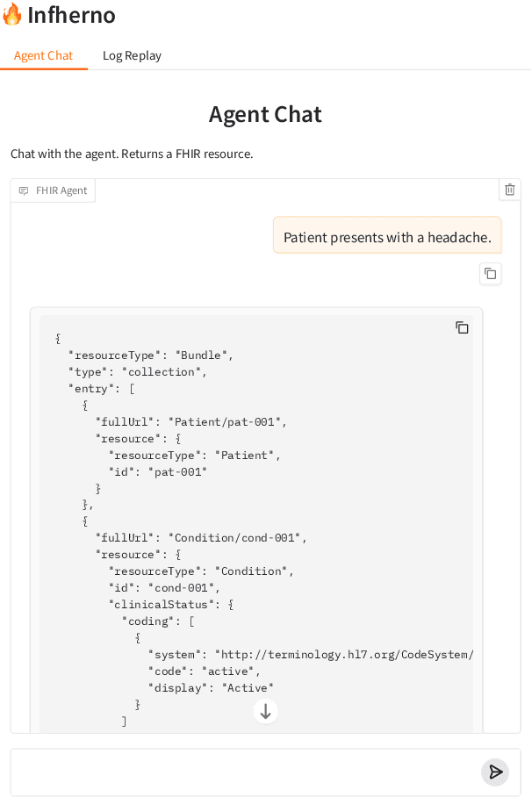Send the message with the paper plane icon
This screenshot has width=532, height=797.
click(495, 772)
